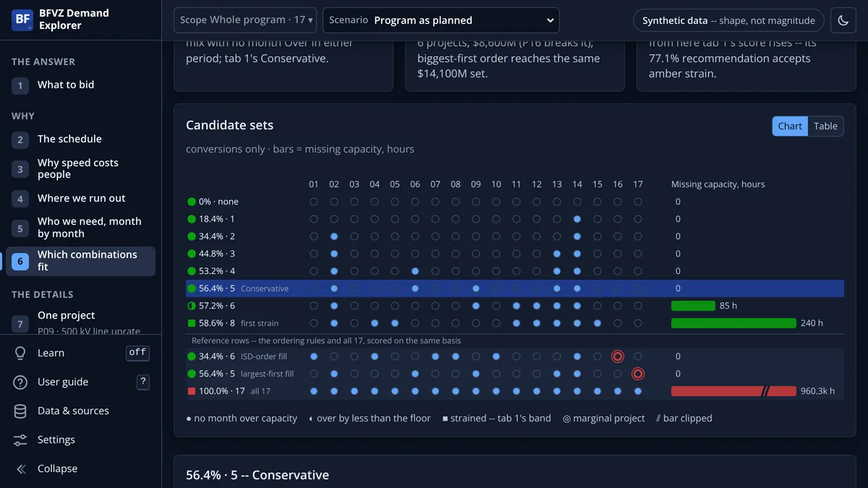
Task: Click the red square icon of 100.0% · 17 row
Action: point(192,391)
